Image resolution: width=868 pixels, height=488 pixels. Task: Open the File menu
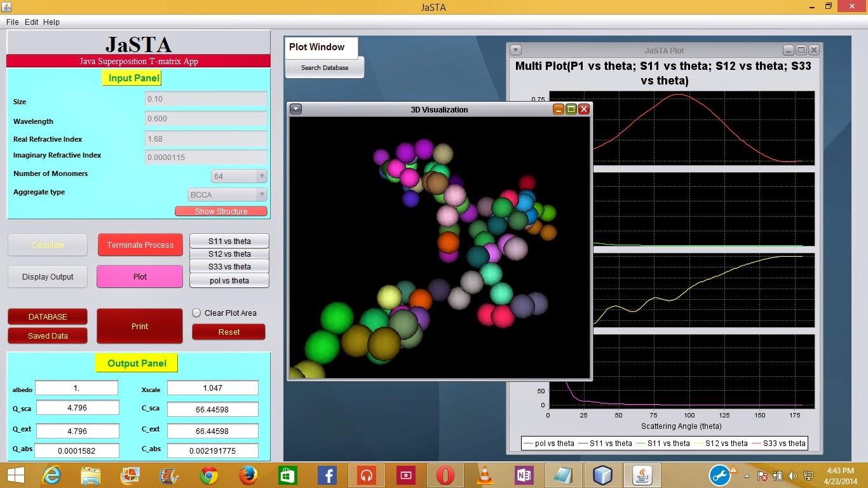point(11,22)
